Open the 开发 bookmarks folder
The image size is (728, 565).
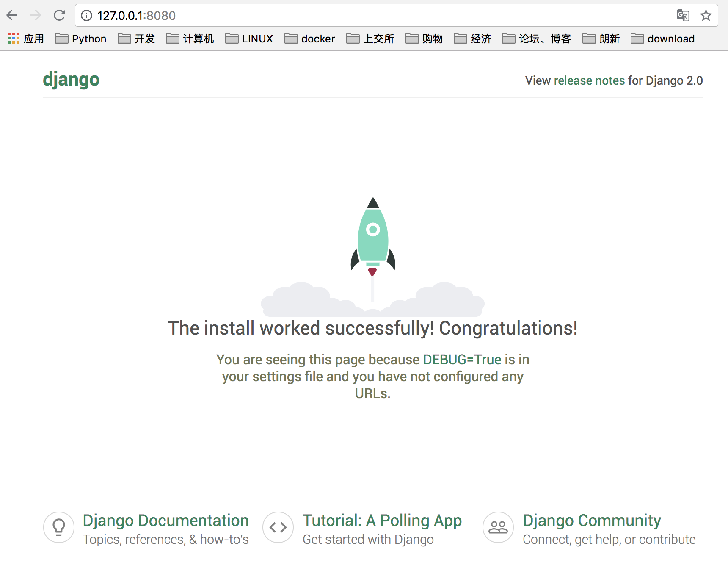[x=136, y=39]
